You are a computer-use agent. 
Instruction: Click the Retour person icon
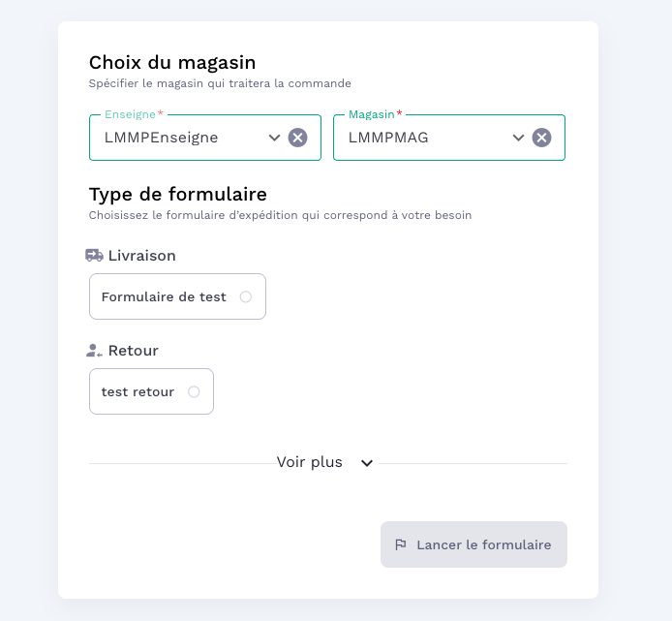coord(94,351)
